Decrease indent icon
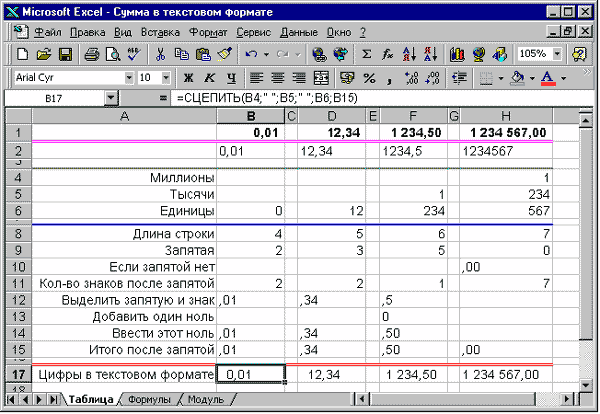 [x=459, y=78]
